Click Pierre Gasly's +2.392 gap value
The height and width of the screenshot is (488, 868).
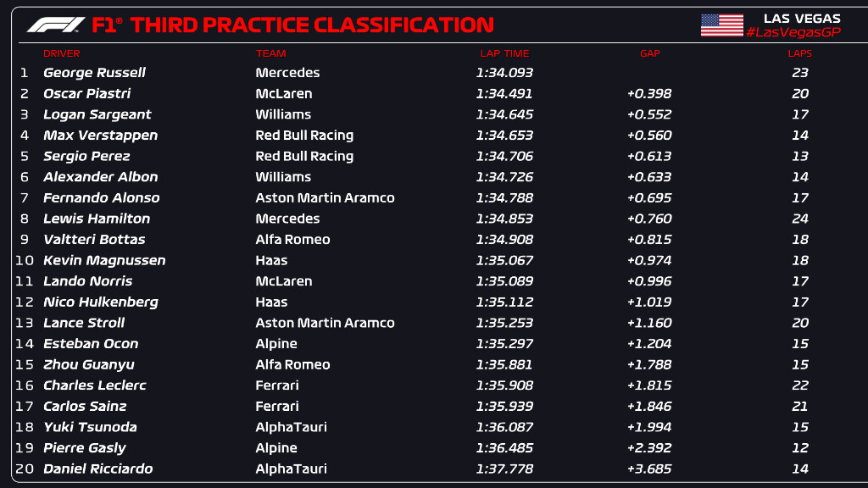pos(649,448)
